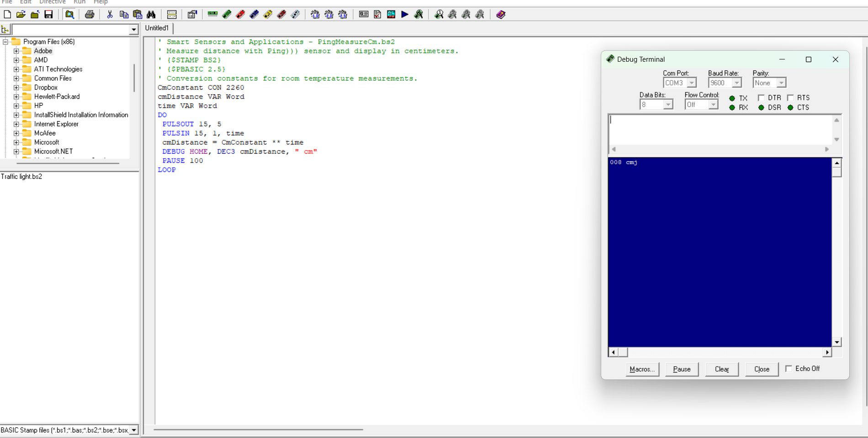
Task: Open the Run menu
Action: point(79,2)
